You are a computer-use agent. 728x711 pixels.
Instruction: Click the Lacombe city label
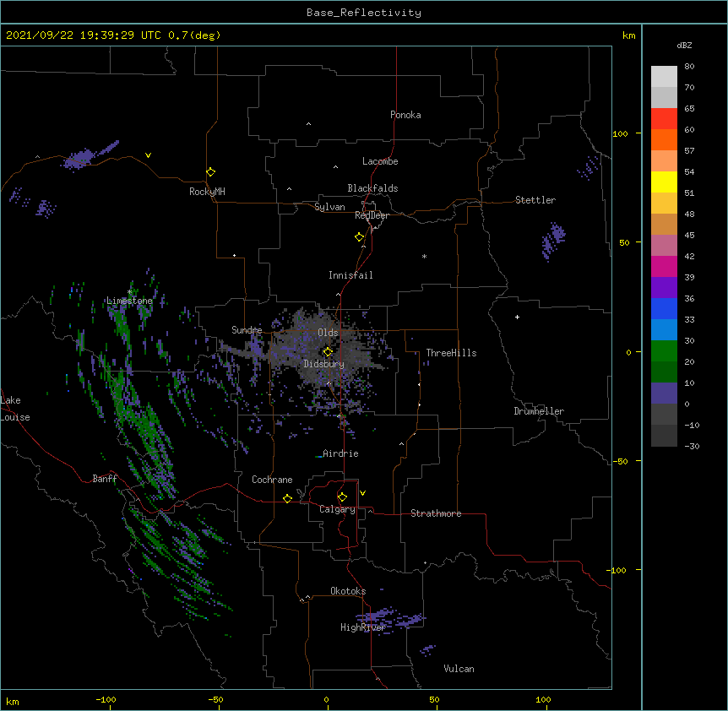click(380, 161)
